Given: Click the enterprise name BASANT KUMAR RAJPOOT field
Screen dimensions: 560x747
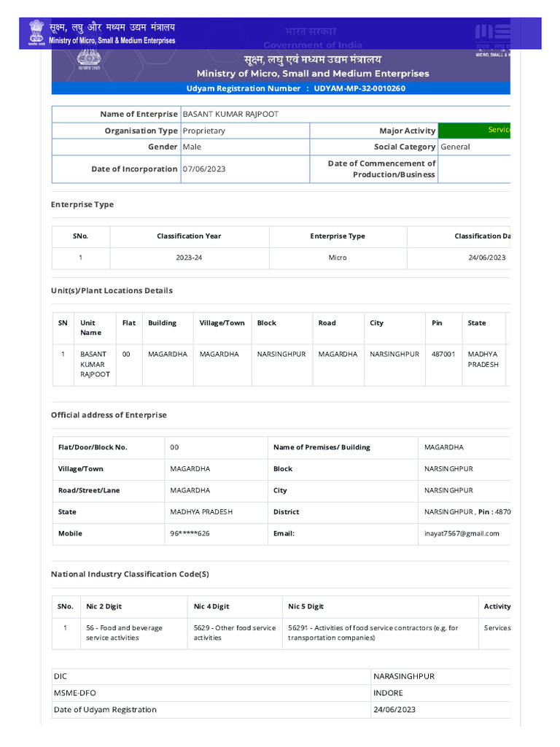Looking at the screenshot, I should coord(230,115).
